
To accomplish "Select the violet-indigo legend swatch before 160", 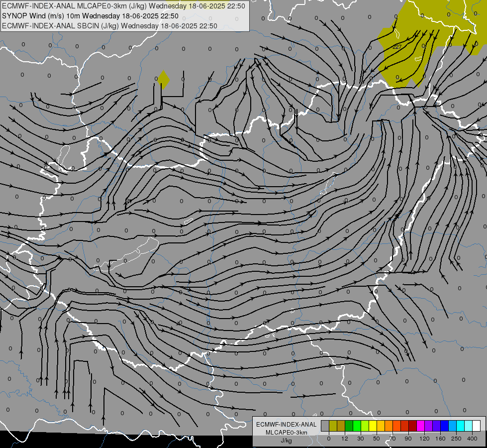I will point(437,426).
